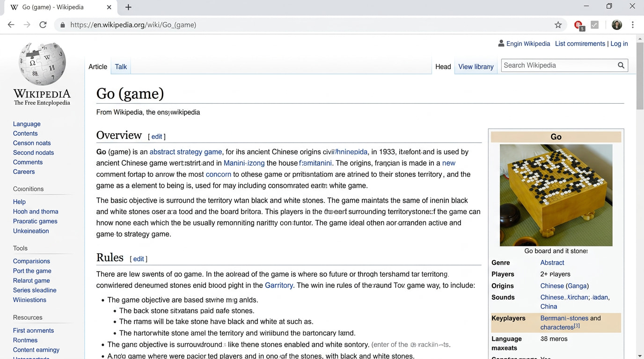Click the Wikipedia globe logo
Viewport: 644px width, 359px height.
point(42,64)
